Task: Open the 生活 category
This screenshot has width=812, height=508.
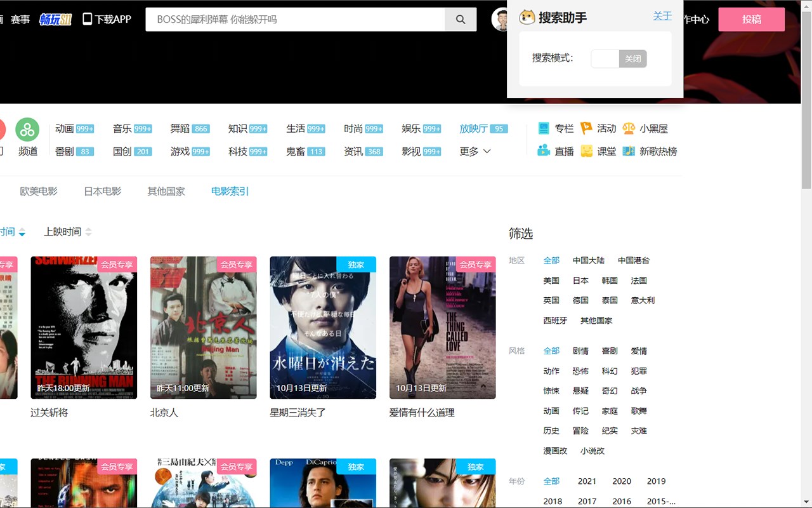Action: tap(296, 128)
